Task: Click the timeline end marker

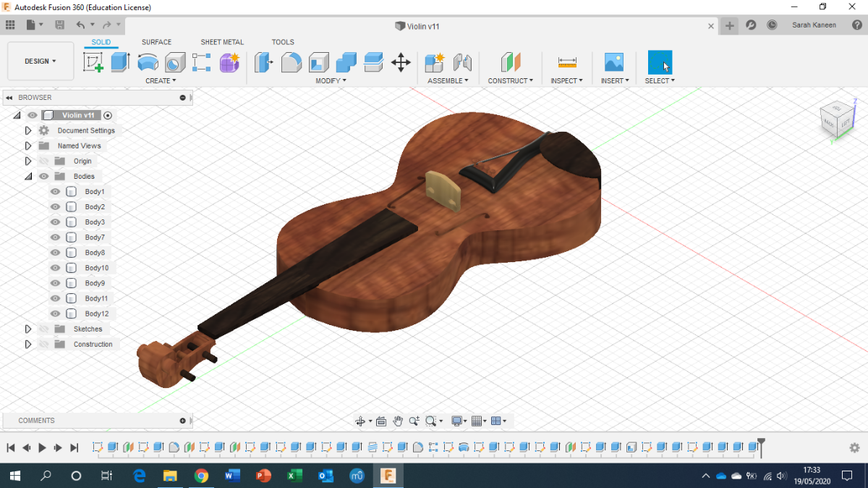Action: pos(761,445)
